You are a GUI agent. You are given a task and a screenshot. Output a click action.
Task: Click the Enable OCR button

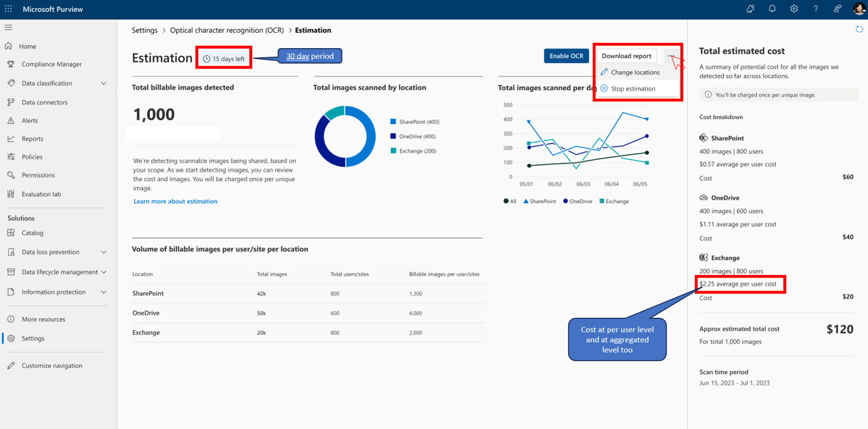pyautogui.click(x=566, y=56)
